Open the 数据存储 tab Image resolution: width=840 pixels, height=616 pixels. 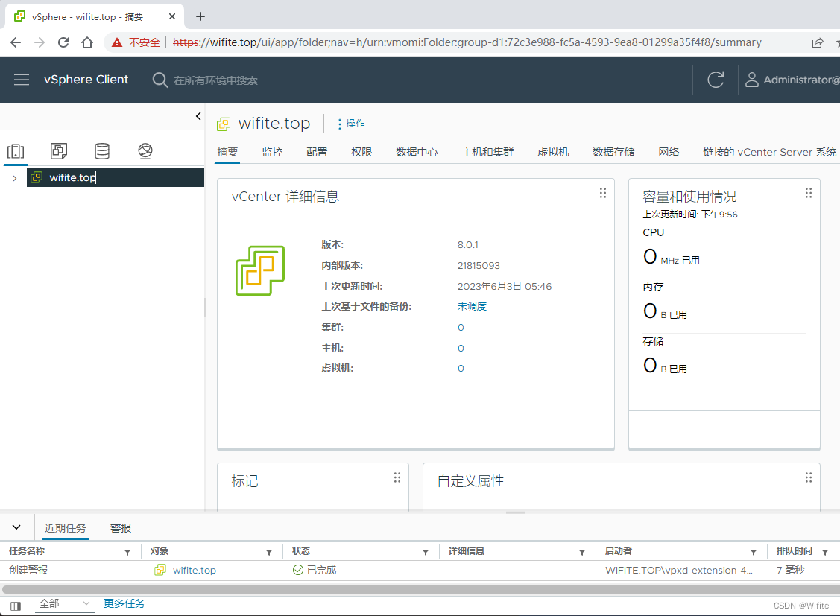613,152
